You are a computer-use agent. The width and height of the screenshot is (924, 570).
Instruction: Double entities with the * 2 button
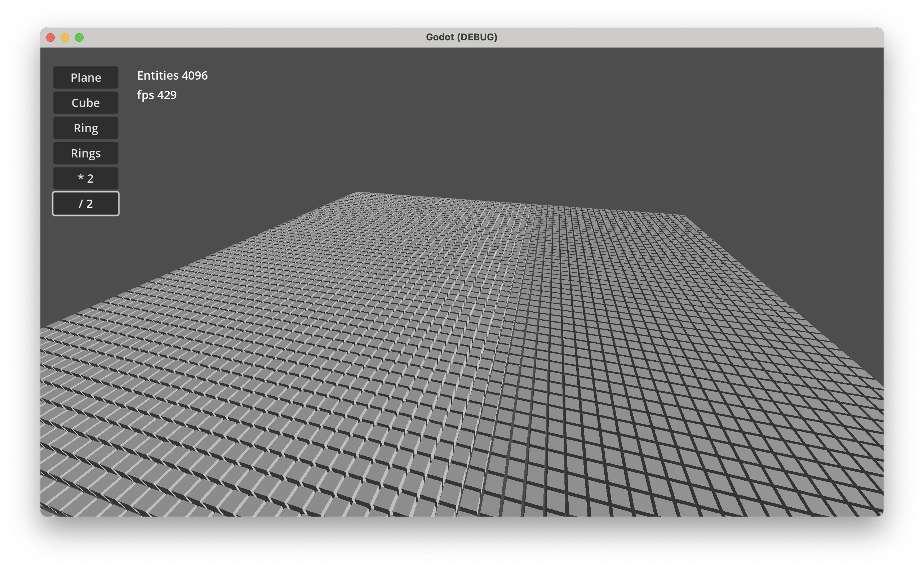point(85,178)
